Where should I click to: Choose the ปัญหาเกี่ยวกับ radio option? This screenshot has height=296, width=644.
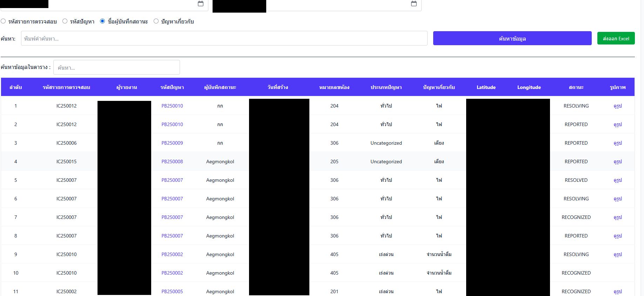click(156, 21)
